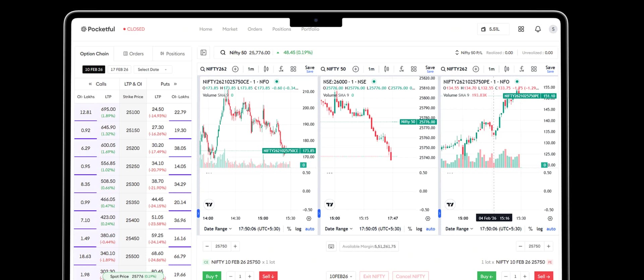This screenshot has width=644, height=280.
Task: Open the 10FEB26 expiry dropdown
Action: point(340,276)
